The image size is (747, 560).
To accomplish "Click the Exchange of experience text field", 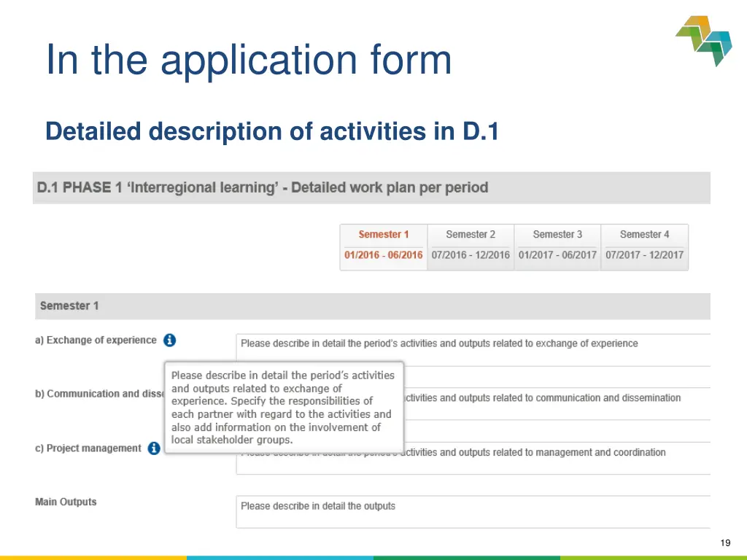I will pyautogui.click(x=473, y=350).
